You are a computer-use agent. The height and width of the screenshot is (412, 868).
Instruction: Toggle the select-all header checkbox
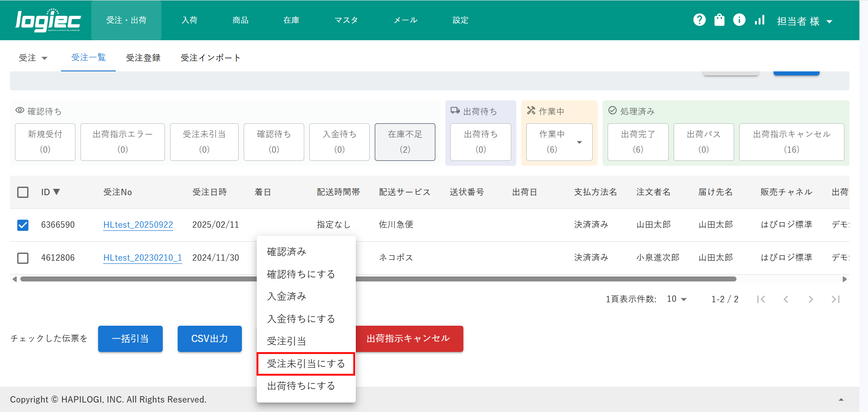pos(23,192)
